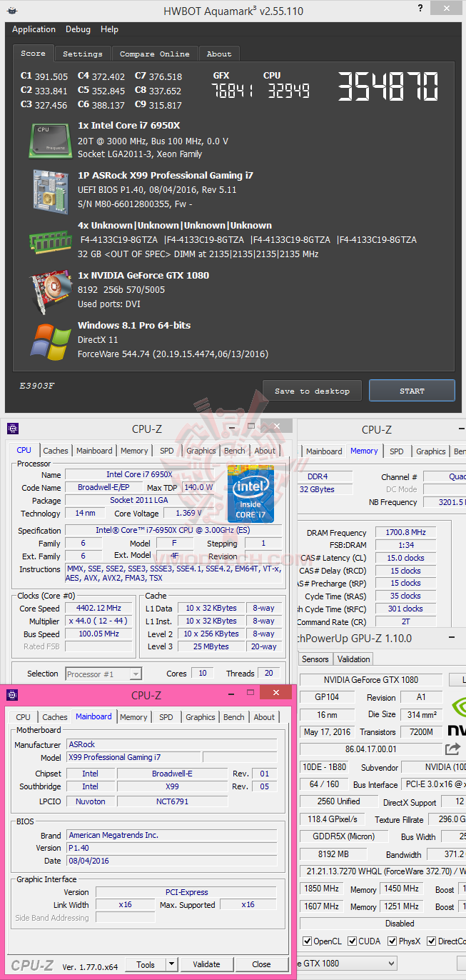This screenshot has height=980, width=466.
Task: Open the Application menu in HWBOT Aquamark
Action: click(x=34, y=29)
